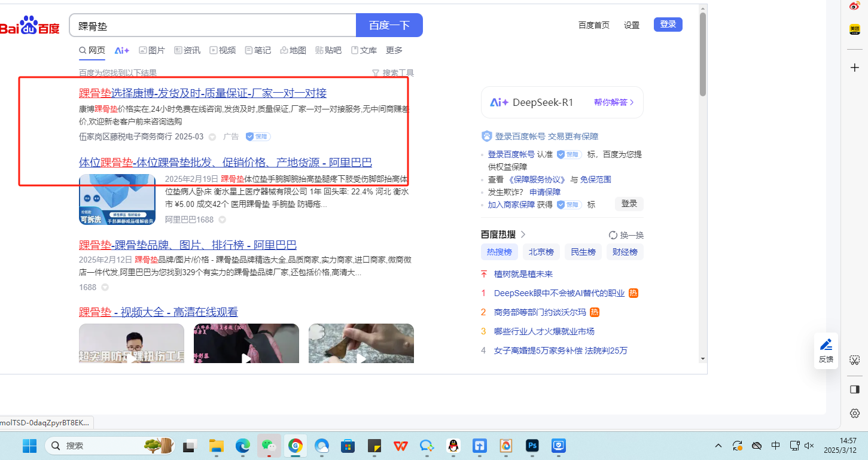Switch to the 图片 search tab

(x=152, y=50)
